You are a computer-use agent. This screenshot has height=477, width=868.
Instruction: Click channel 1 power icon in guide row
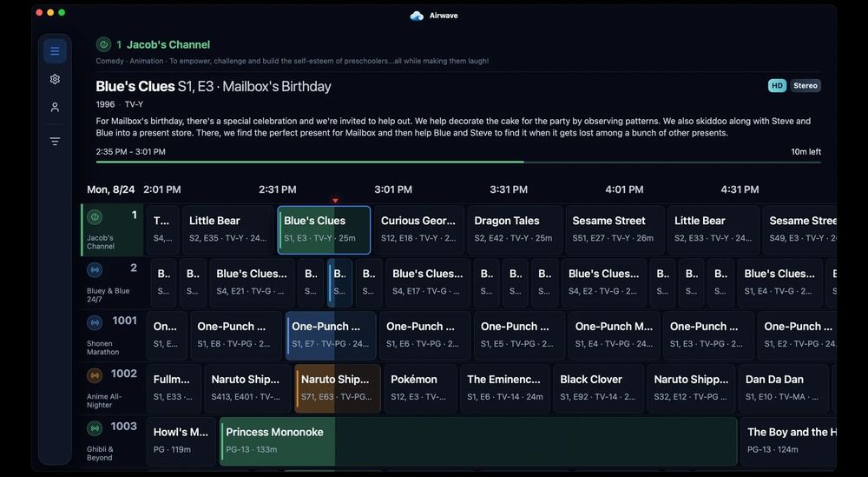(x=95, y=217)
